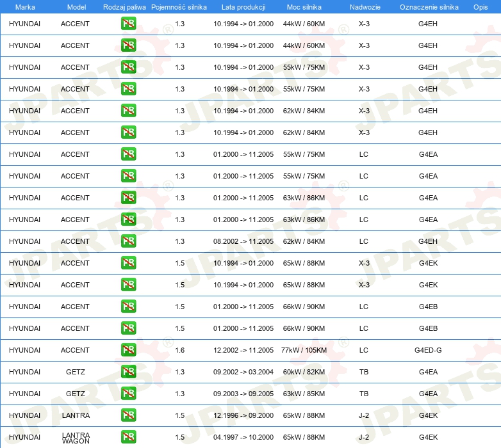Click the 1.6 engine capacity cell

point(180,350)
